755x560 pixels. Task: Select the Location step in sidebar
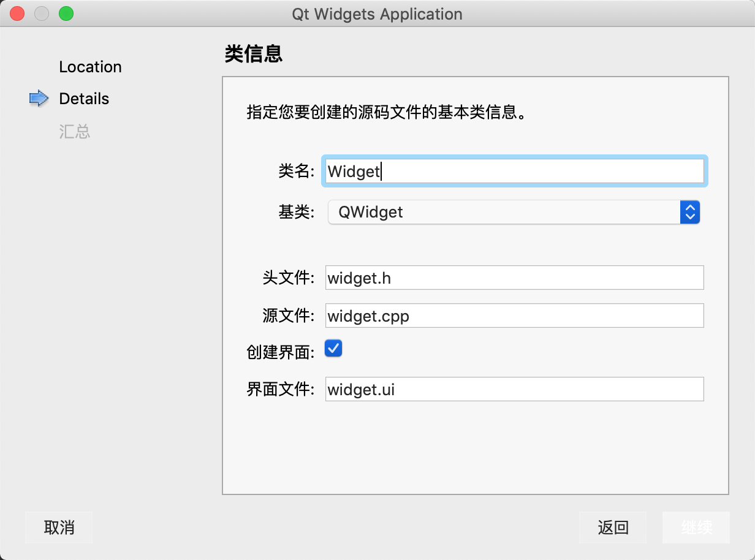90,67
